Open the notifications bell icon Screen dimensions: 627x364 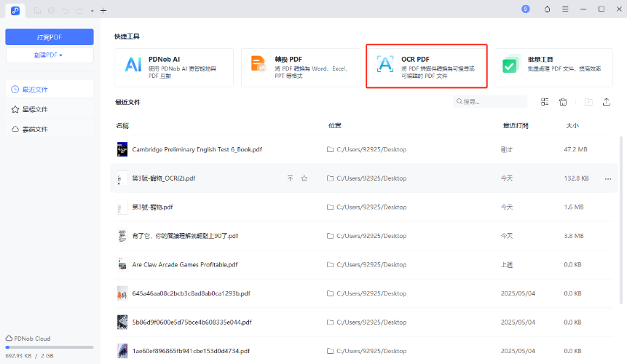(x=547, y=9)
